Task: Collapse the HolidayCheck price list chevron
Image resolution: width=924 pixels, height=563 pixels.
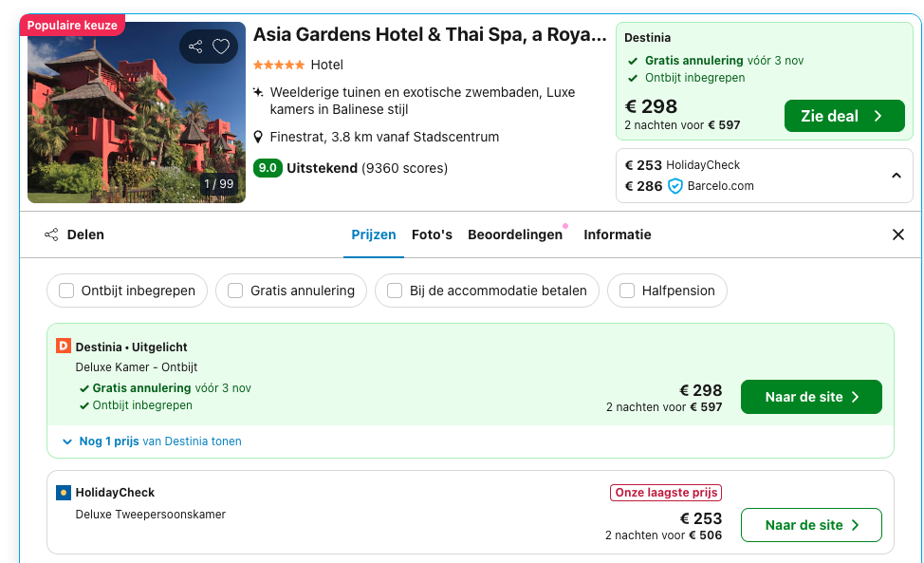Action: (896, 176)
